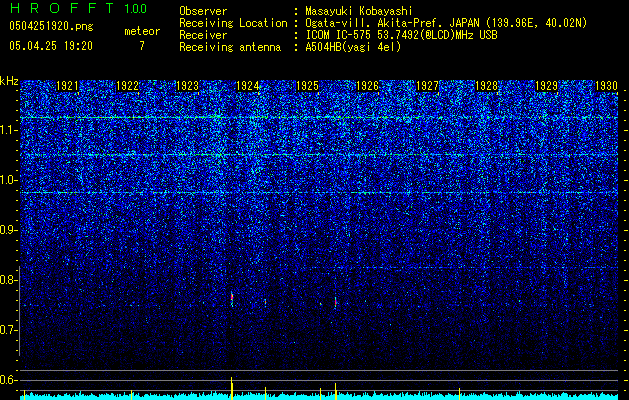The width and height of the screenshot is (629, 400).
Task: Click the tallest yellow spike in the bottom level graph
Action: point(231,388)
